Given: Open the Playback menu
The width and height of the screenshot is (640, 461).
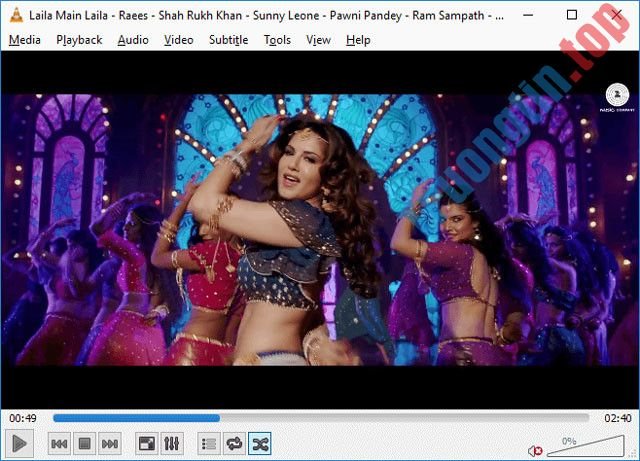Looking at the screenshot, I should (79, 40).
